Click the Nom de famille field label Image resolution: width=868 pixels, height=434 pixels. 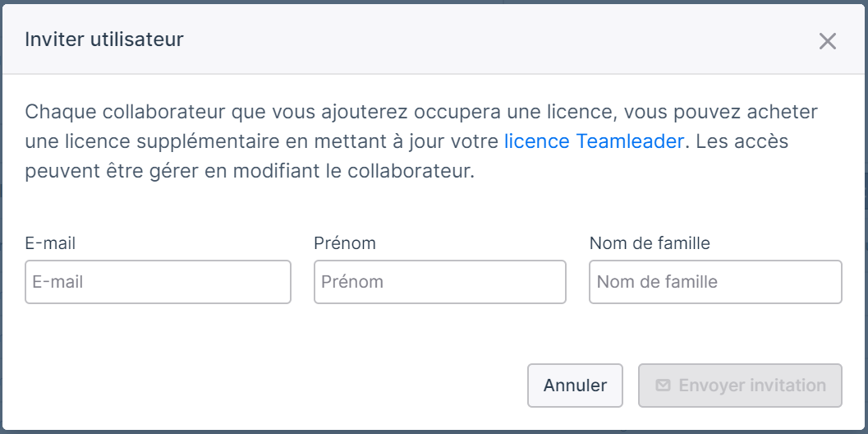pos(650,242)
